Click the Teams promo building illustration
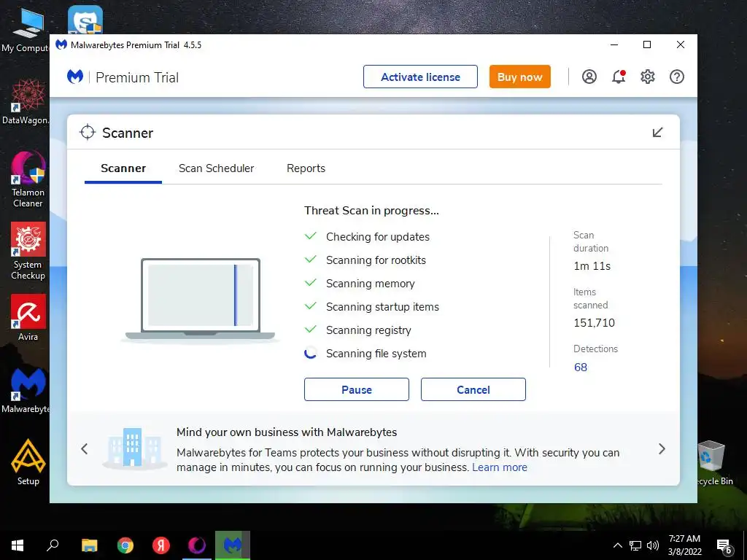 pyautogui.click(x=134, y=448)
